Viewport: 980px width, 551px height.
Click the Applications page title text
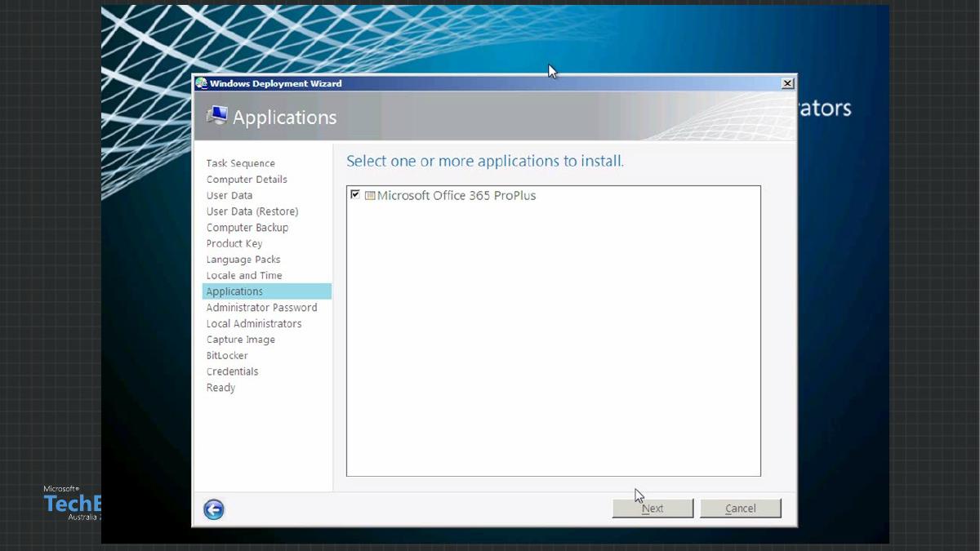click(285, 118)
